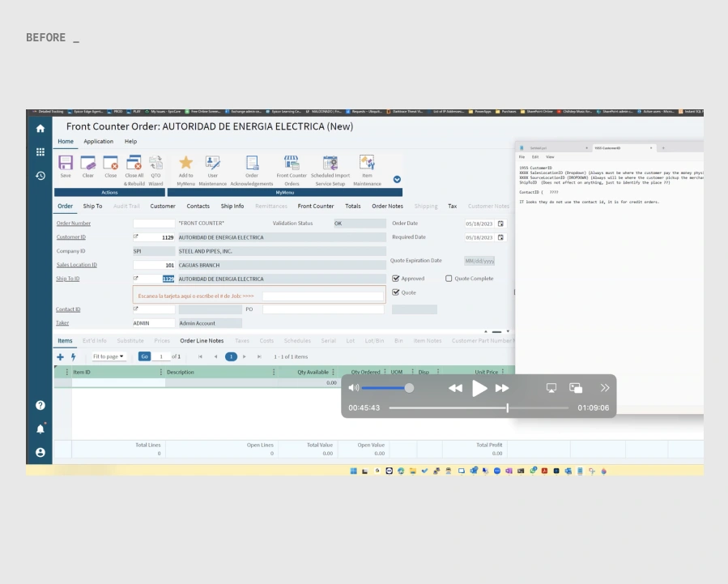Image resolution: width=728 pixels, height=584 pixels.
Task: Click the Close All & Rebuild icon
Action: [134, 163]
